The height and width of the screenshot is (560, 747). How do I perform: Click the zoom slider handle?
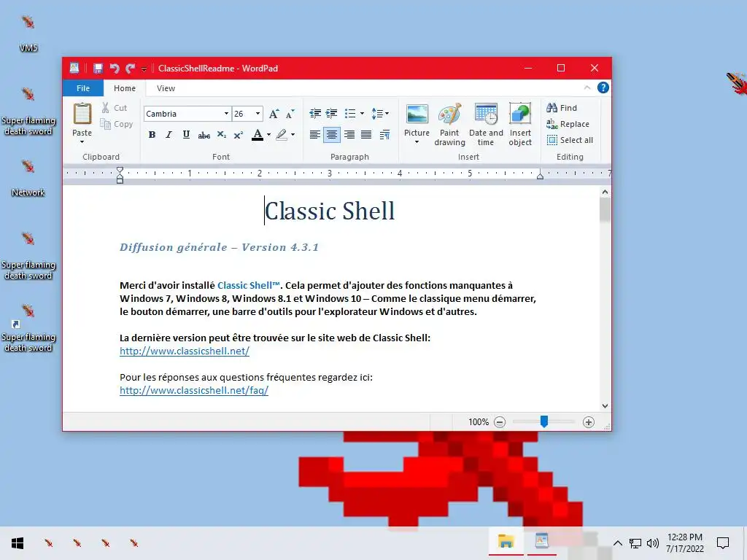pyautogui.click(x=543, y=421)
